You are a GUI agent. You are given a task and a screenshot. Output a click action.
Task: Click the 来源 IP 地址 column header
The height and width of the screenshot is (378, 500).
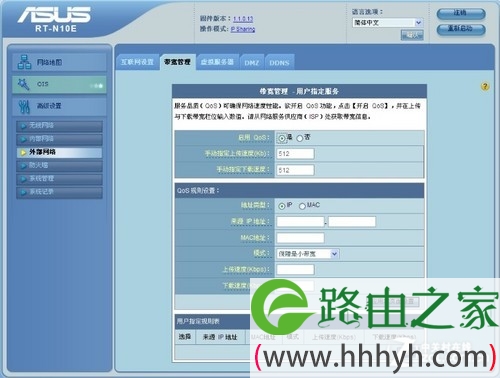[x=220, y=337]
